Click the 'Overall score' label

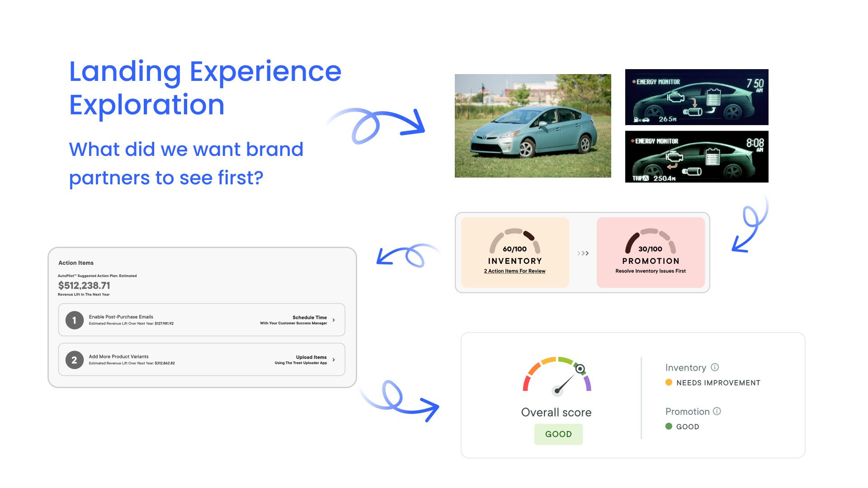click(556, 413)
